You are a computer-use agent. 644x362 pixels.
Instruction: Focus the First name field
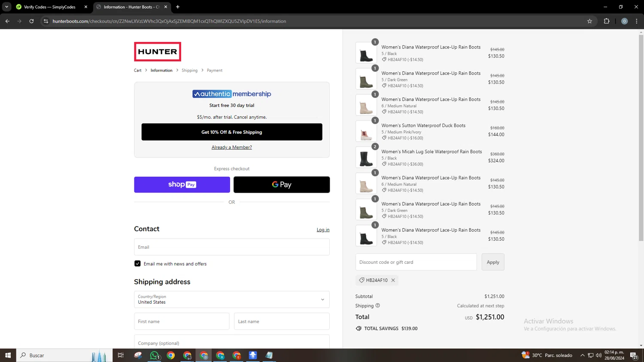(x=182, y=321)
